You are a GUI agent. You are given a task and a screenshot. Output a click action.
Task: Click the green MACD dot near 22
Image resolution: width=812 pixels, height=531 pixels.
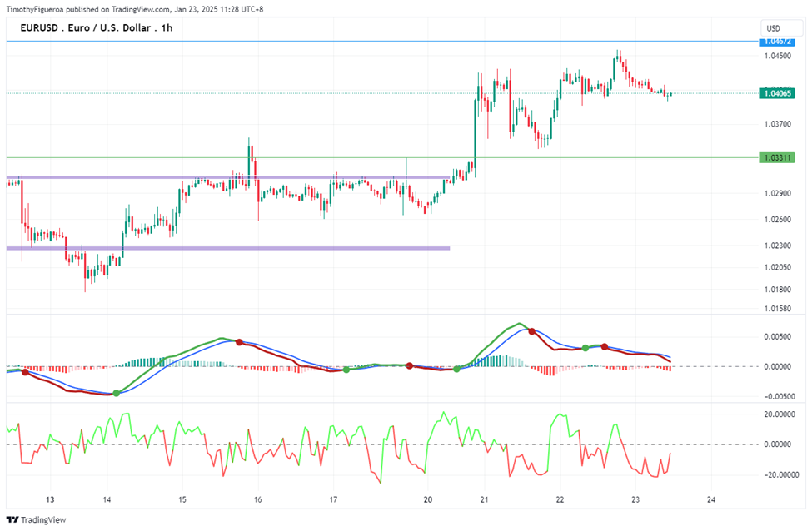pyautogui.click(x=585, y=348)
